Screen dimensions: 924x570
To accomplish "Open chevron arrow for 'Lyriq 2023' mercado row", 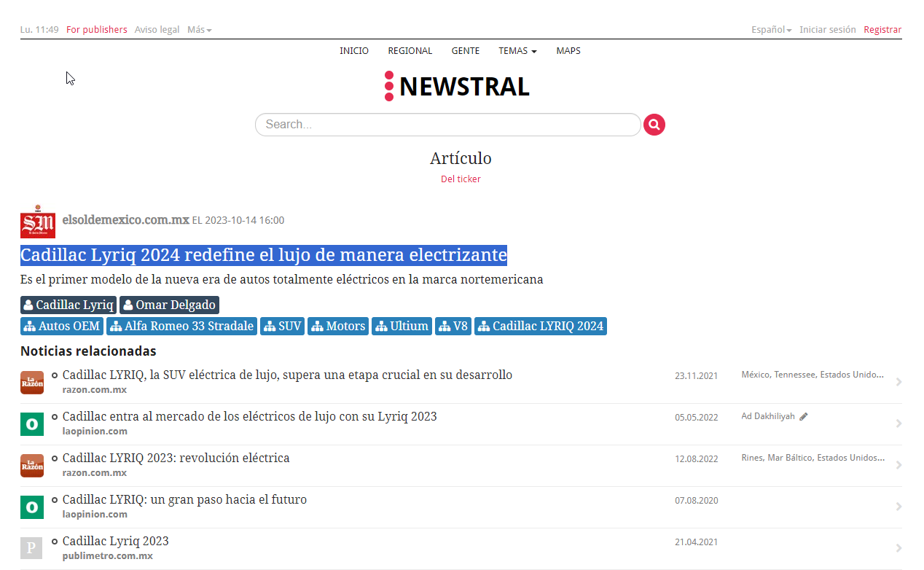I will [x=898, y=423].
